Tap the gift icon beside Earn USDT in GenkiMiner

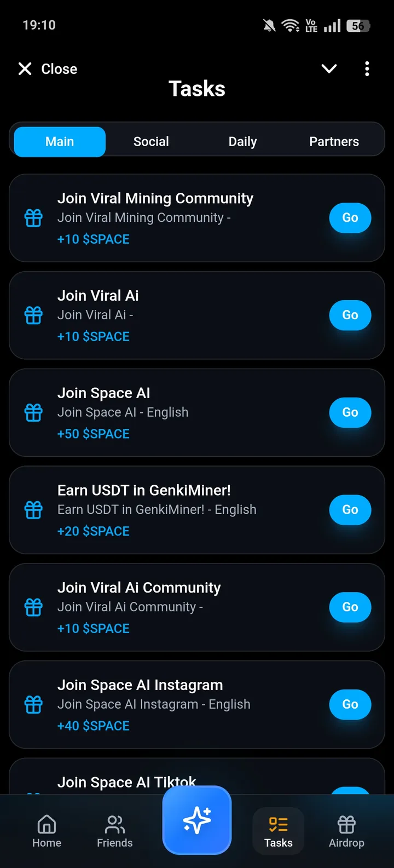point(33,510)
